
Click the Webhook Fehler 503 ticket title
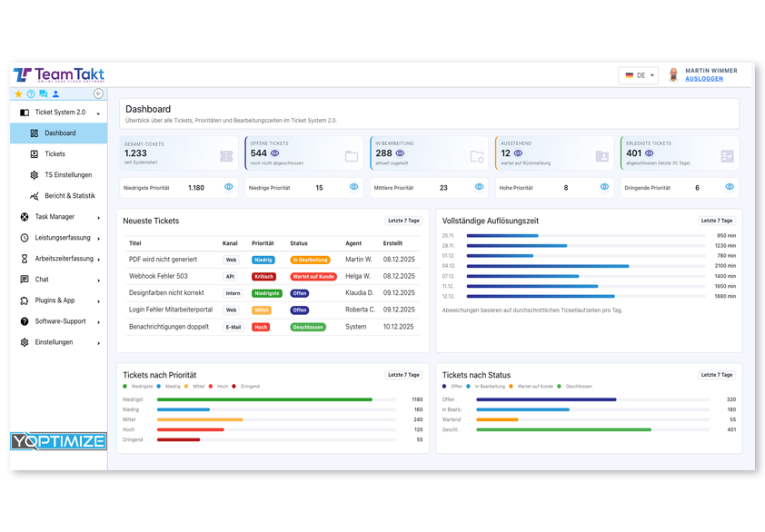[x=160, y=275]
